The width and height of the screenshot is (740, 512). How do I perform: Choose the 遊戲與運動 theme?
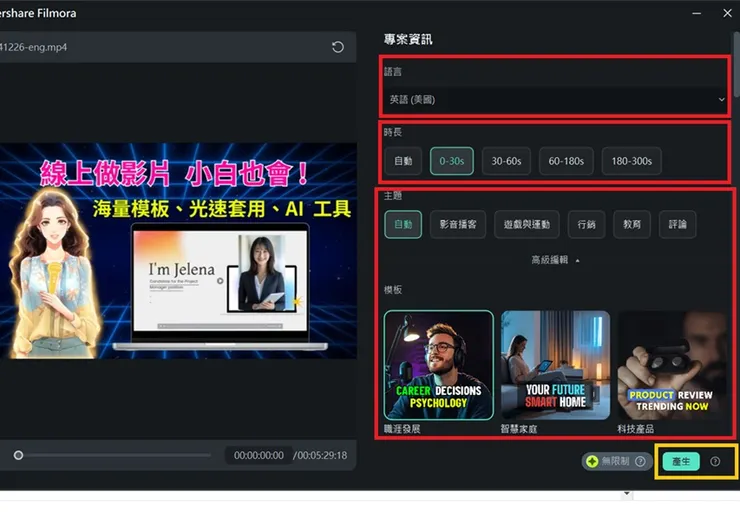tap(527, 224)
